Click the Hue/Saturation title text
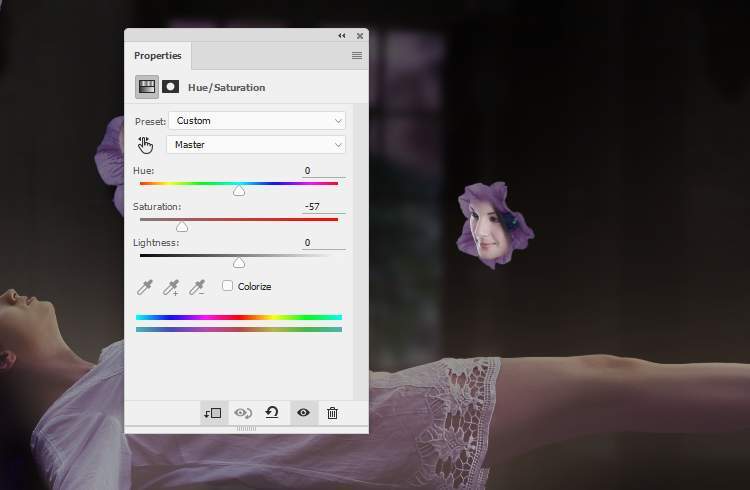 click(226, 88)
